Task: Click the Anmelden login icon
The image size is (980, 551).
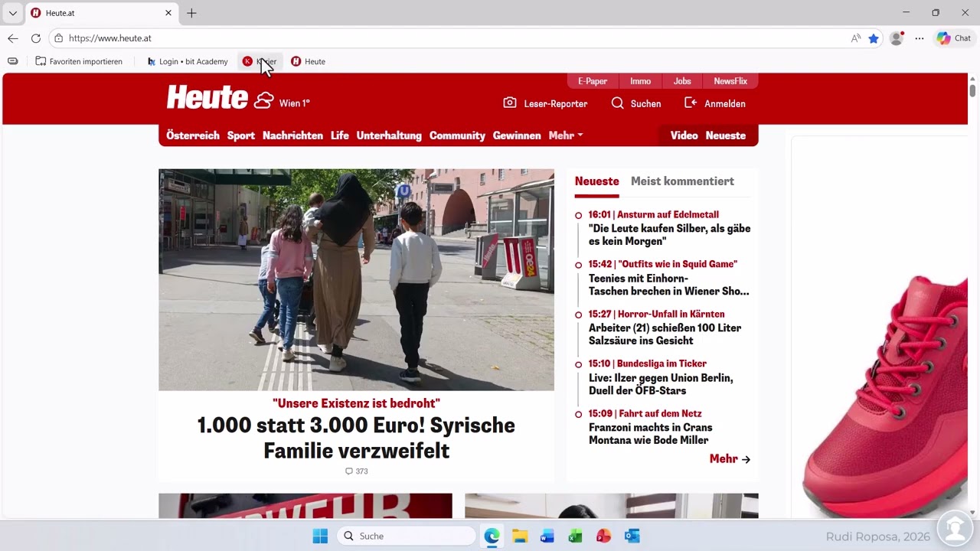Action: click(691, 103)
